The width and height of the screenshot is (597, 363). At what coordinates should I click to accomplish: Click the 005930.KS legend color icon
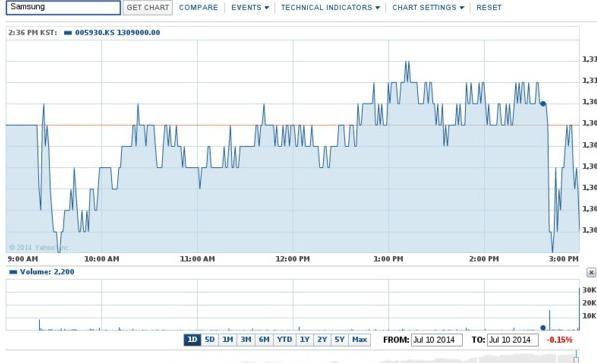[x=68, y=33]
